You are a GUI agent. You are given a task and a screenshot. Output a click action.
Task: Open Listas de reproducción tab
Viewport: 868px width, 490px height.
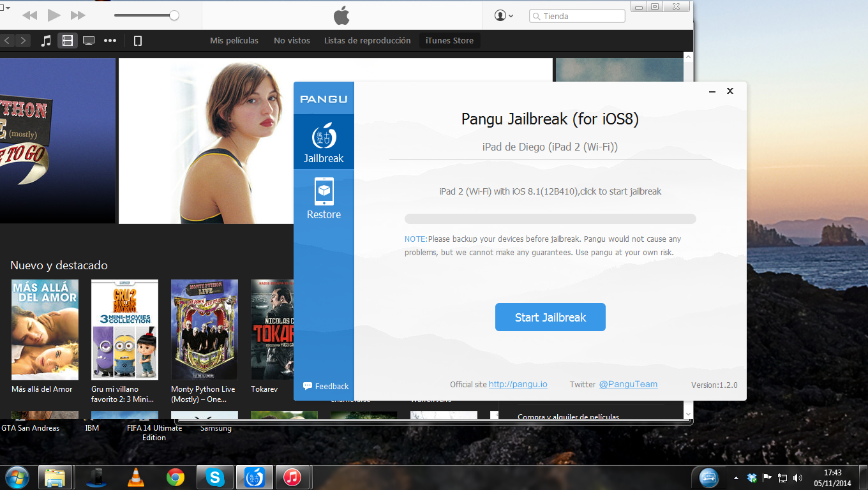(367, 41)
